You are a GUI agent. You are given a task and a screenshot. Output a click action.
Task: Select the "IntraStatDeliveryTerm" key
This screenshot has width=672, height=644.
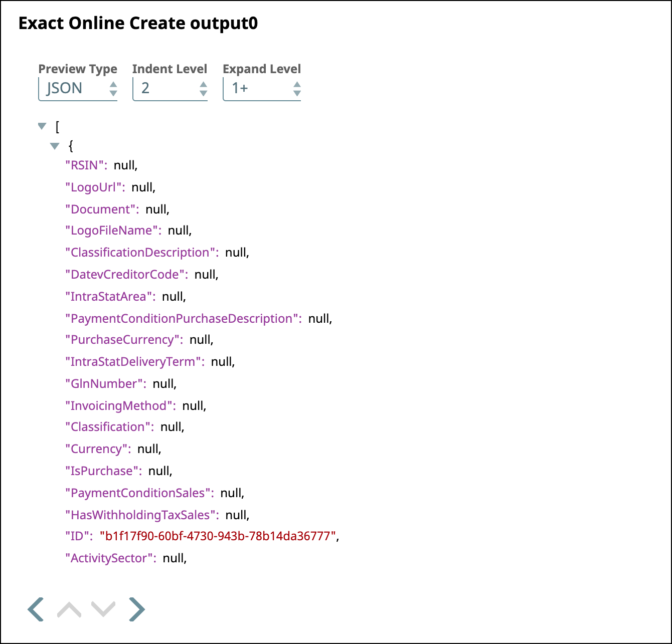(135, 362)
